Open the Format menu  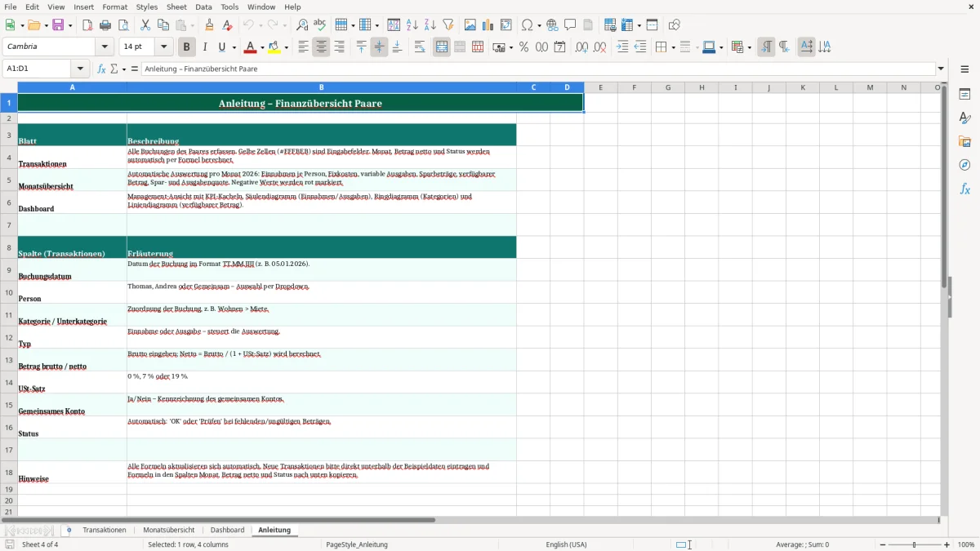(115, 7)
